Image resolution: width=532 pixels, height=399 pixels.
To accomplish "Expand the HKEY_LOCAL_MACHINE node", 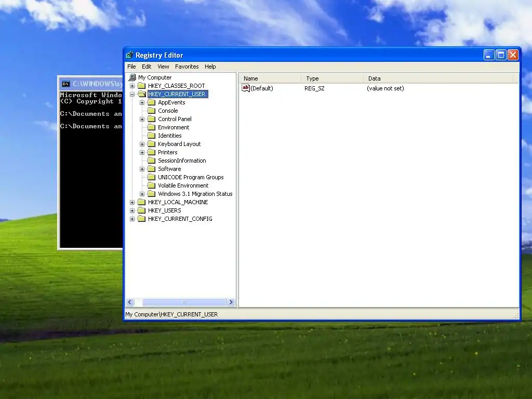I will pyautogui.click(x=132, y=202).
